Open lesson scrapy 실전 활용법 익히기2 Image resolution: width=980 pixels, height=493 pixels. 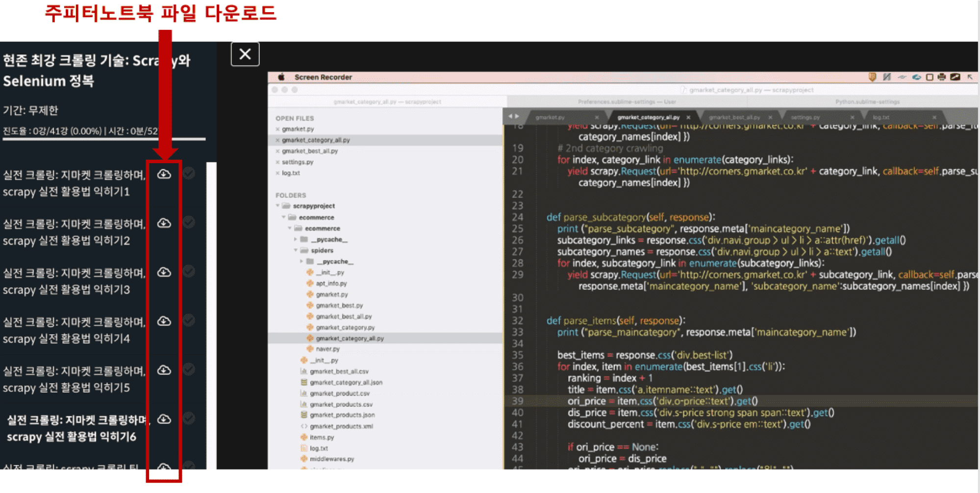tap(74, 232)
